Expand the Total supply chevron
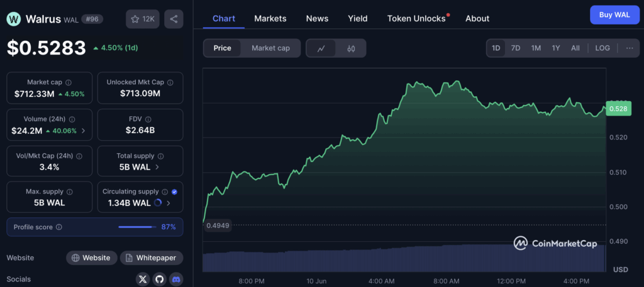Viewport: 644px width, 287px height. [158, 167]
